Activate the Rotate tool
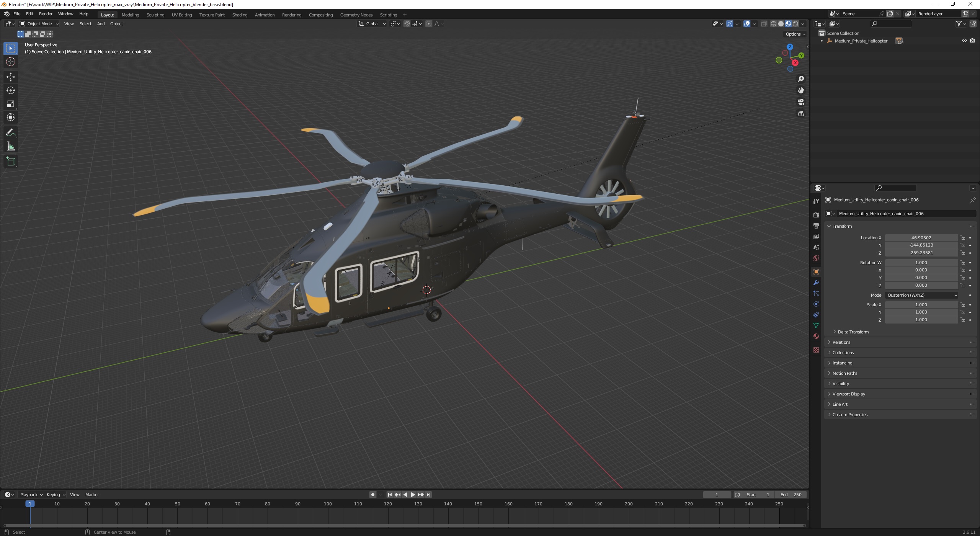This screenshot has width=980, height=536. point(11,90)
